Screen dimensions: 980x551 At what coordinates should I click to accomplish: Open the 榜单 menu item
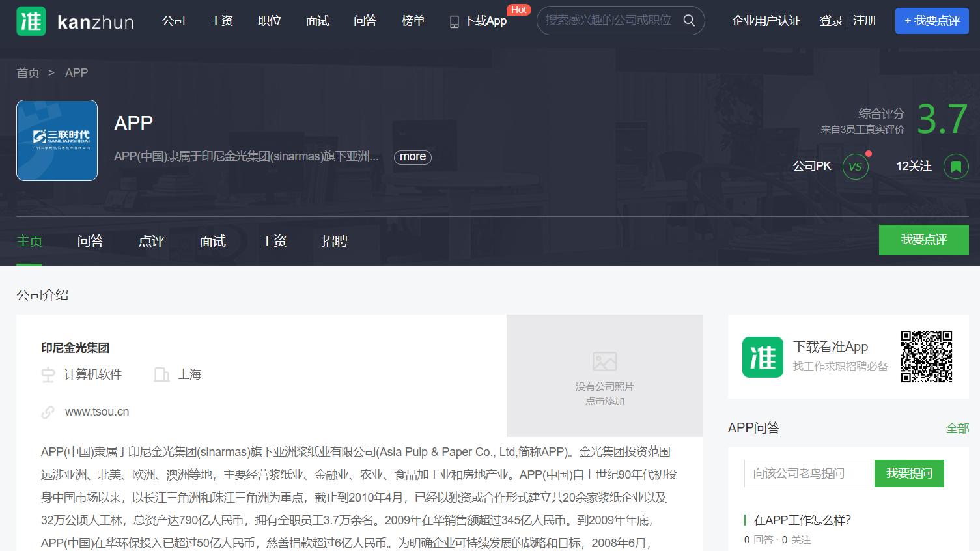[413, 20]
